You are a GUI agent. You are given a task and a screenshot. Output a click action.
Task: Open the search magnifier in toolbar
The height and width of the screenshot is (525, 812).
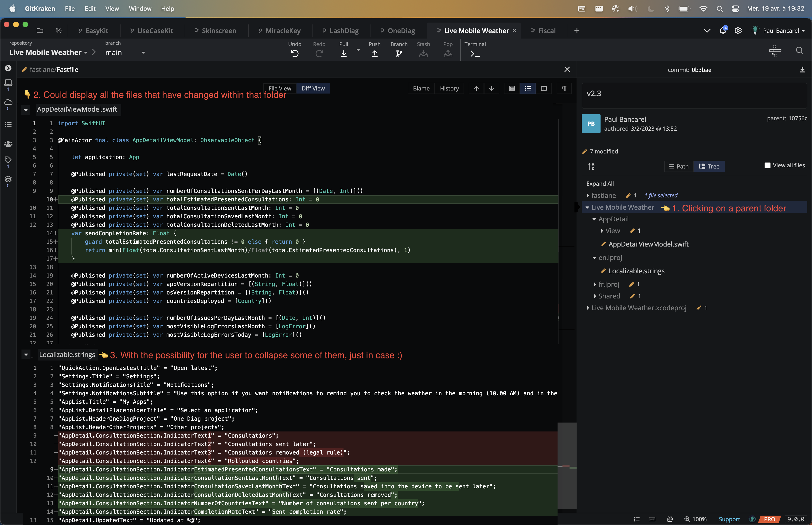click(799, 51)
